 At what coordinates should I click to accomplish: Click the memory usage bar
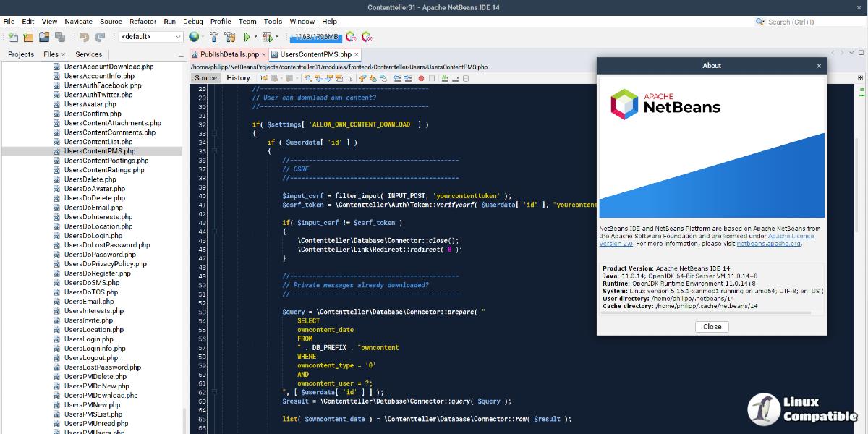click(315, 36)
